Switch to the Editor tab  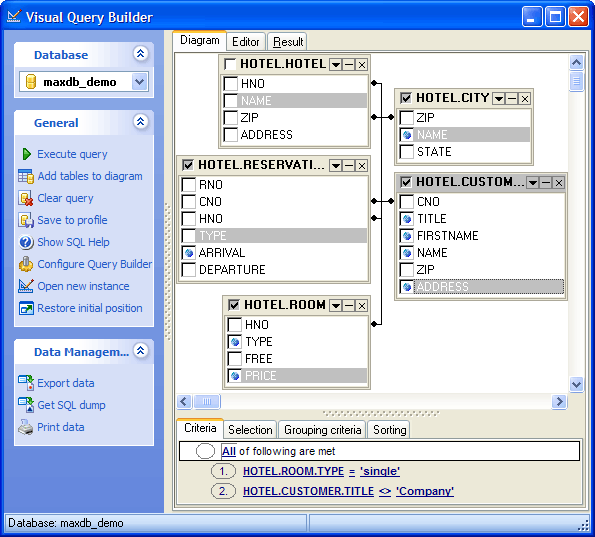(x=246, y=42)
